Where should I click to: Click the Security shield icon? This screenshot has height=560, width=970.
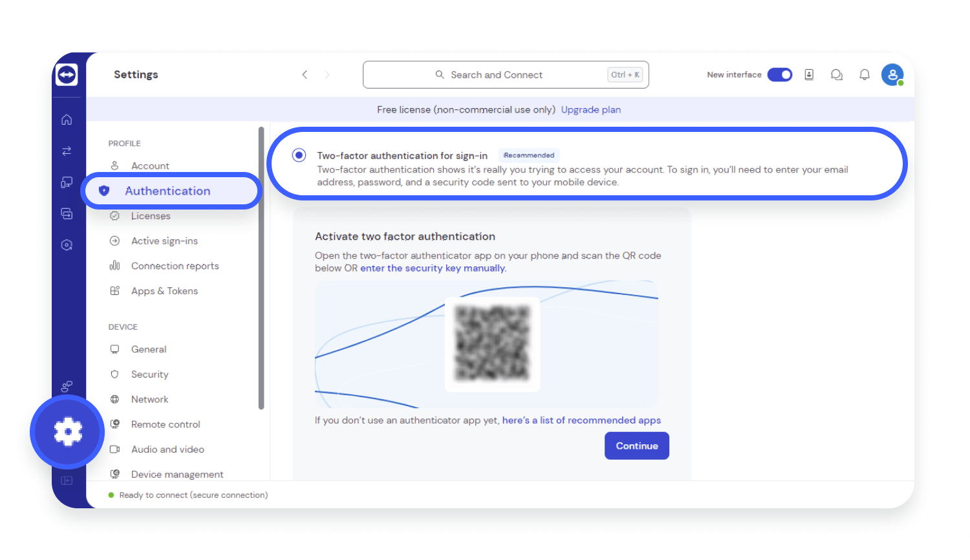coord(114,374)
